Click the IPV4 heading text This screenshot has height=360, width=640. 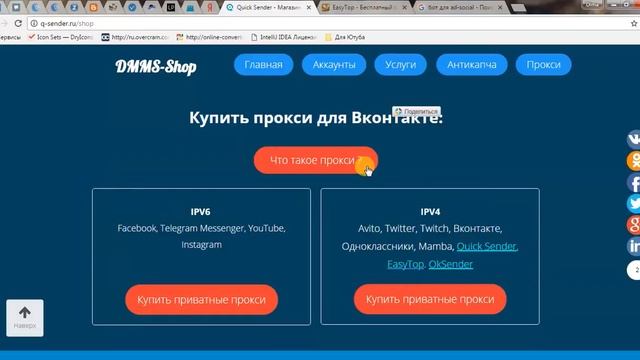point(430,211)
